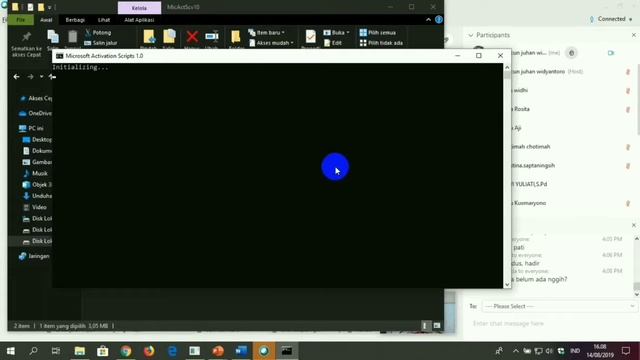640x360 pixels.
Task: Click Pilih tidak ada (select none)
Action: (x=381, y=43)
